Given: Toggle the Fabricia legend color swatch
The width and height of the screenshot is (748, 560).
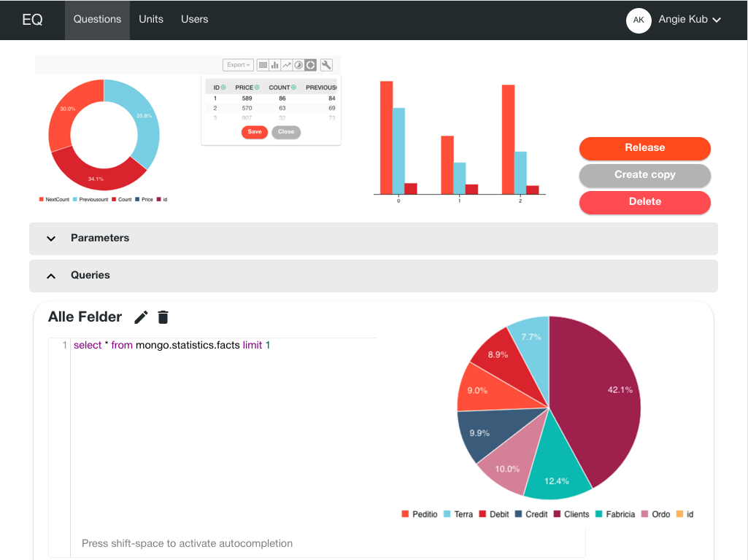Looking at the screenshot, I should point(600,514).
